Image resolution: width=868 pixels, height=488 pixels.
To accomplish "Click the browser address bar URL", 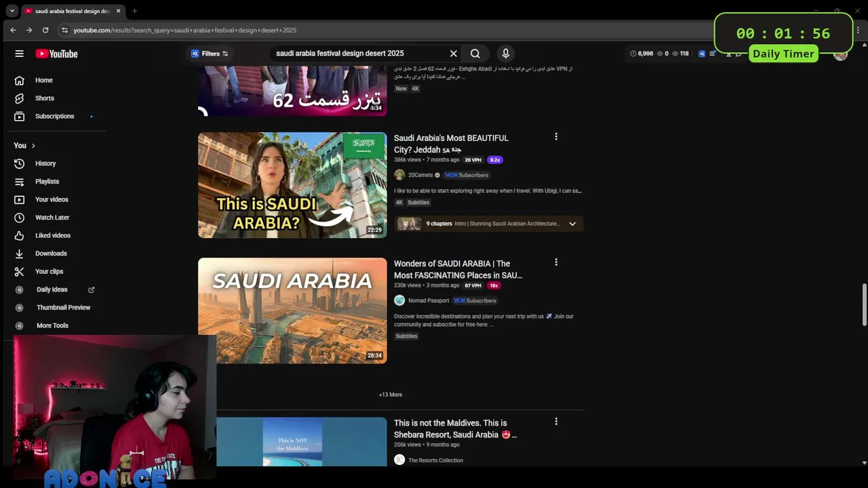I will pyautogui.click(x=184, y=30).
